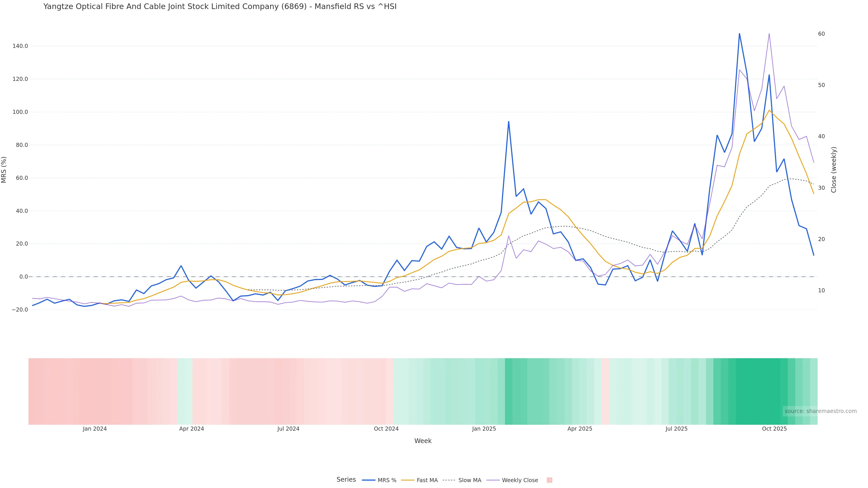Click the Apr 2024 x-axis tick label
The image size is (868, 488).
pyautogui.click(x=191, y=429)
